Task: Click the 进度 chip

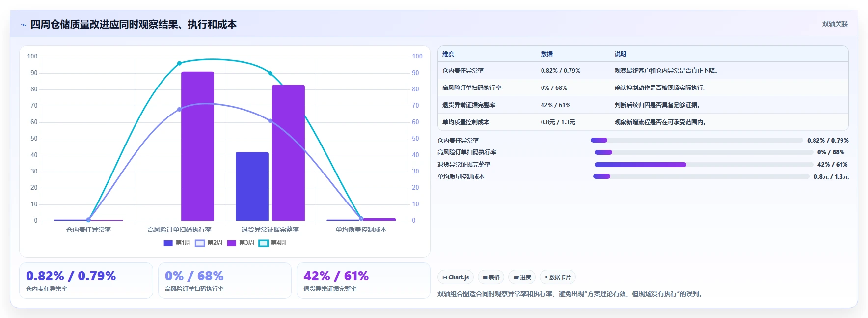Action: click(522, 277)
